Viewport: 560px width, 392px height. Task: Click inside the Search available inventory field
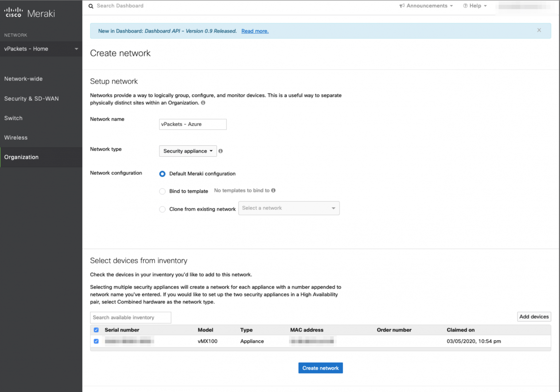(130, 317)
